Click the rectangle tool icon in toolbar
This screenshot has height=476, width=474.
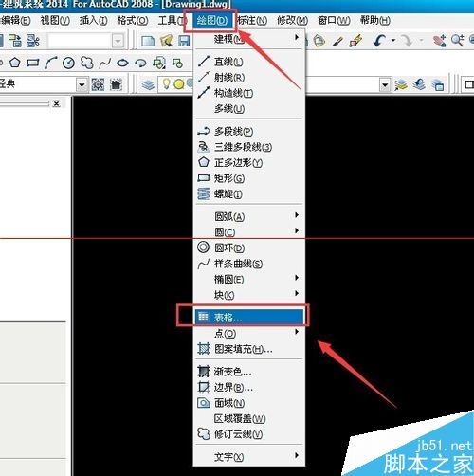pyautogui.click(x=33, y=63)
